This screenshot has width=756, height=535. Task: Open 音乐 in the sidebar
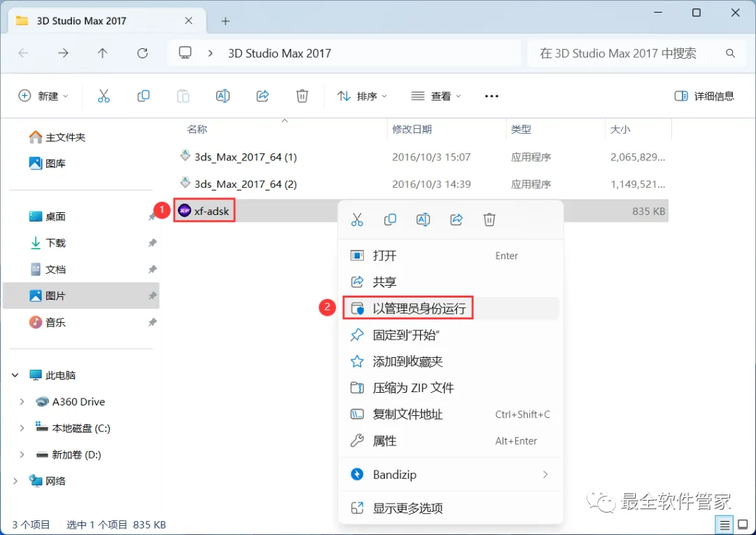(x=81, y=322)
